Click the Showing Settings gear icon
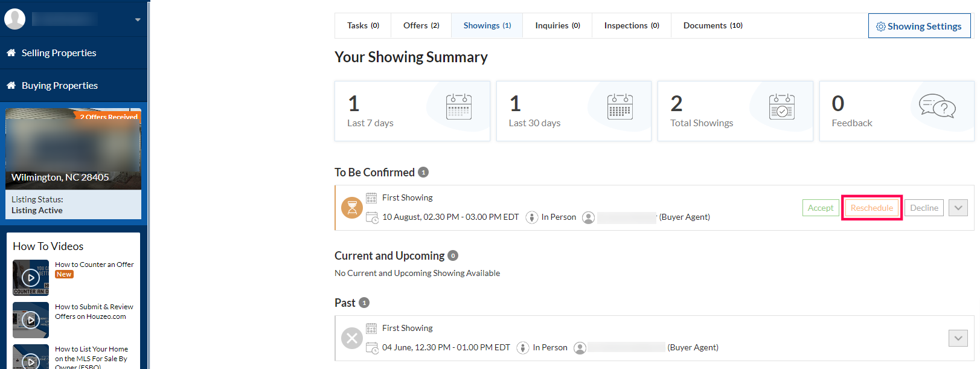The image size is (980, 369). tap(880, 27)
